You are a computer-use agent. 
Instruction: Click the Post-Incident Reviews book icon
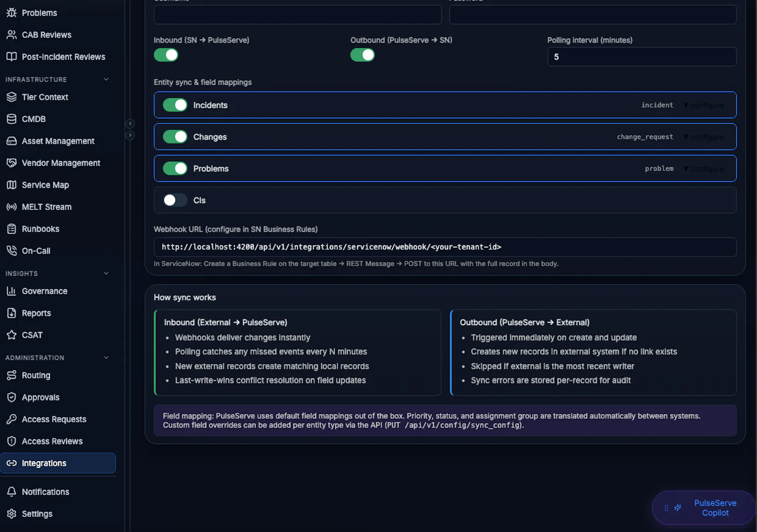[11, 57]
